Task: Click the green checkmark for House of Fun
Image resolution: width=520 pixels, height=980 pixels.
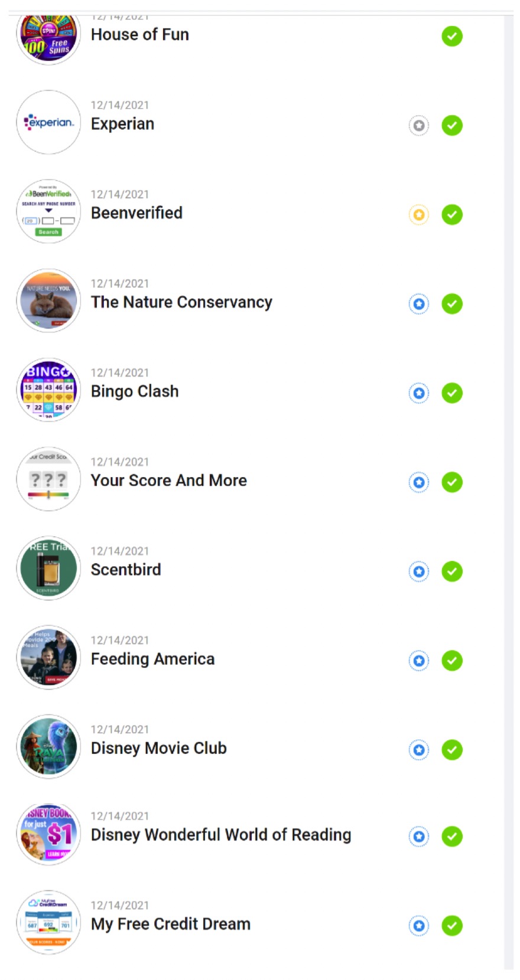Action: coord(452,37)
